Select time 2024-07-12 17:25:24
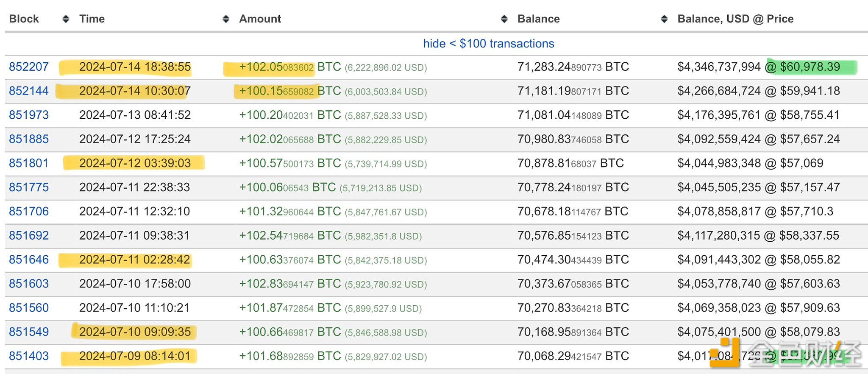The image size is (868, 374). [135, 140]
